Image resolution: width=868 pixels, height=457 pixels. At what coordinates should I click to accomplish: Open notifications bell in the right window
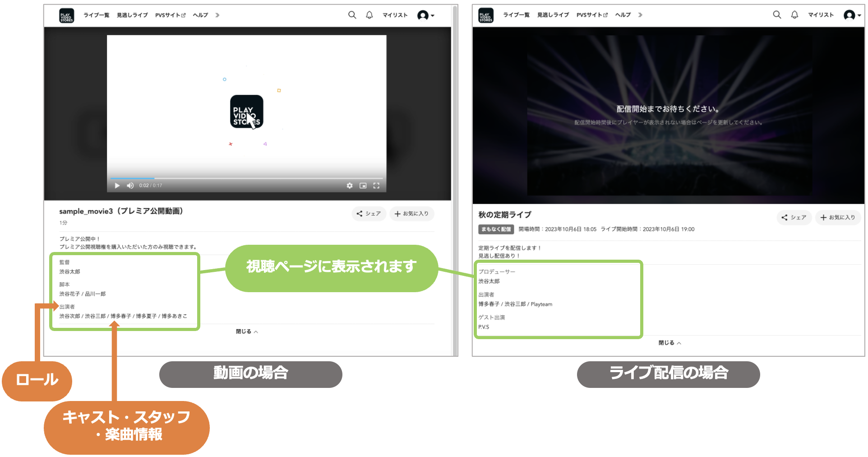794,15
